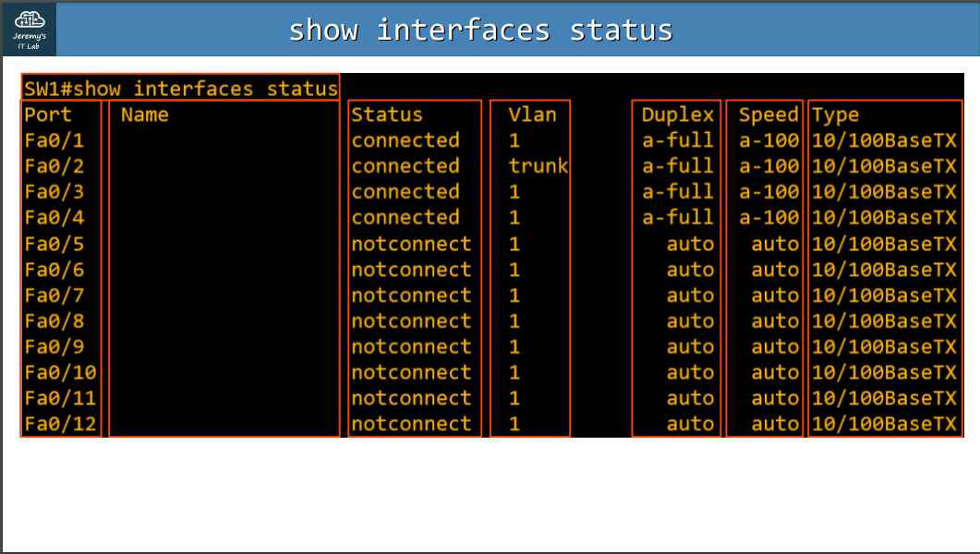Click the Port column header
Viewport: 980px width, 554px height.
(48, 114)
